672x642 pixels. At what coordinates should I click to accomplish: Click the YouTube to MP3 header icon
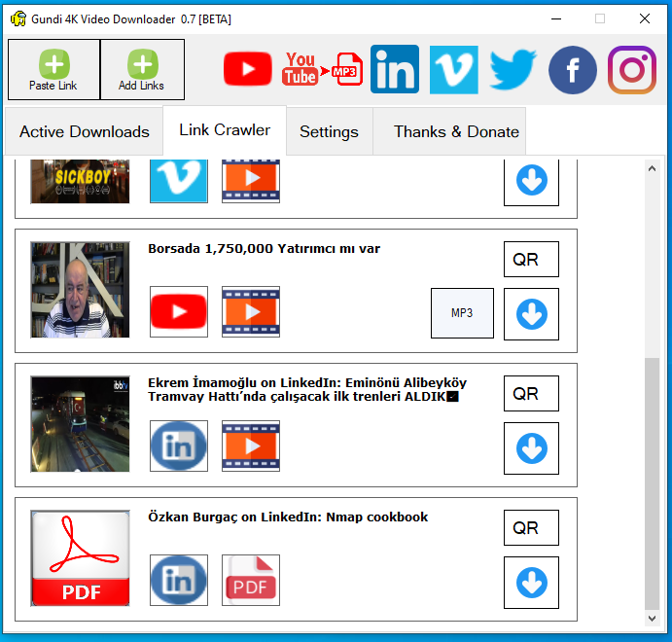coord(322,69)
